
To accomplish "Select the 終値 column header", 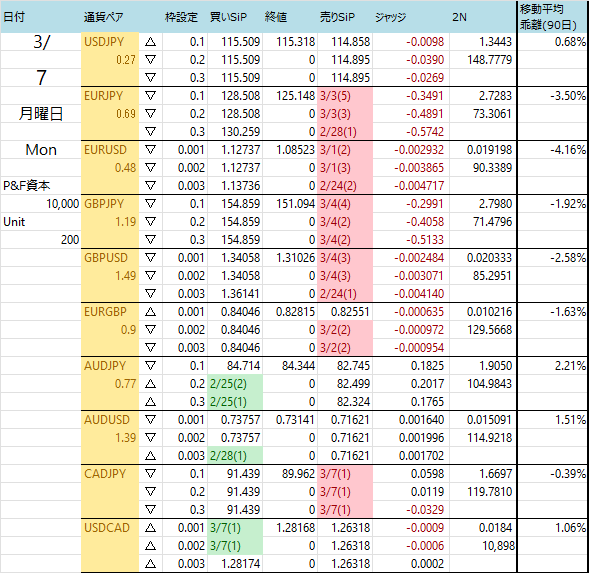I will 276,17.
